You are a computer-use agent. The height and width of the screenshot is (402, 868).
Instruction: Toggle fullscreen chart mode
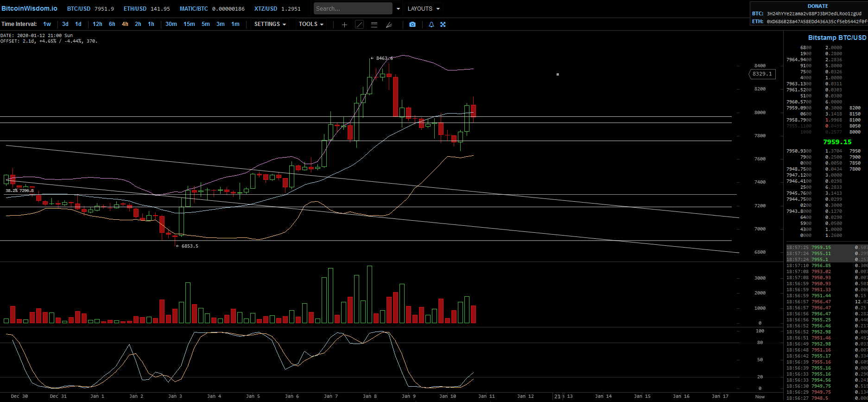pyautogui.click(x=443, y=25)
